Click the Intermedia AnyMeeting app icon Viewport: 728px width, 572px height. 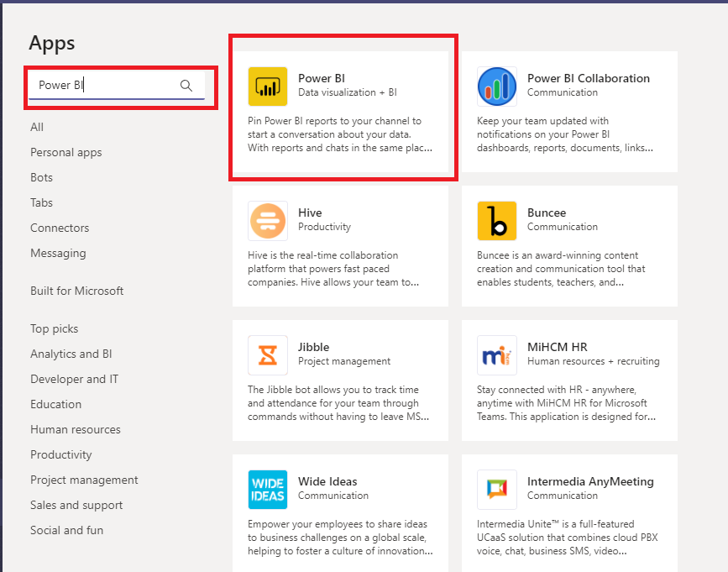497,490
